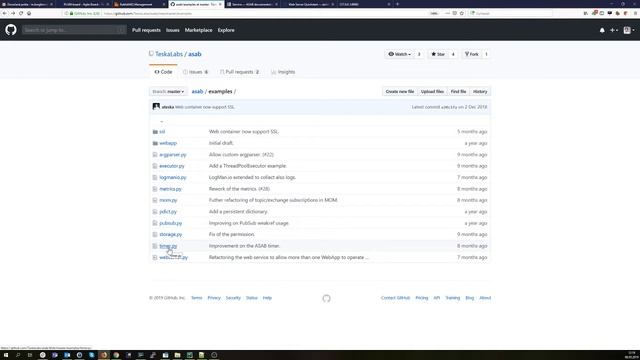The height and width of the screenshot is (360, 640).
Task: Open Pull requests in top navigation
Action: click(146, 30)
